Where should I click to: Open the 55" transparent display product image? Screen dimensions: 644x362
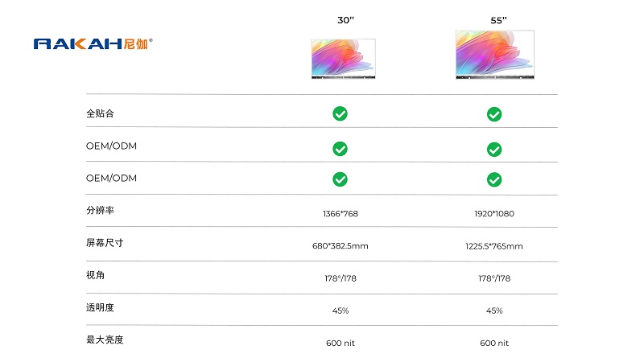pyautogui.click(x=494, y=56)
